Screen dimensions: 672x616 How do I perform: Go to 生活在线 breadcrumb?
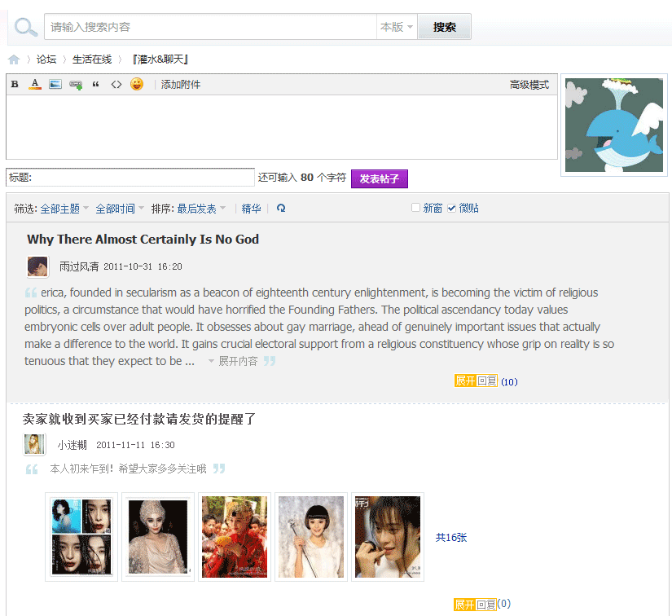(92, 59)
